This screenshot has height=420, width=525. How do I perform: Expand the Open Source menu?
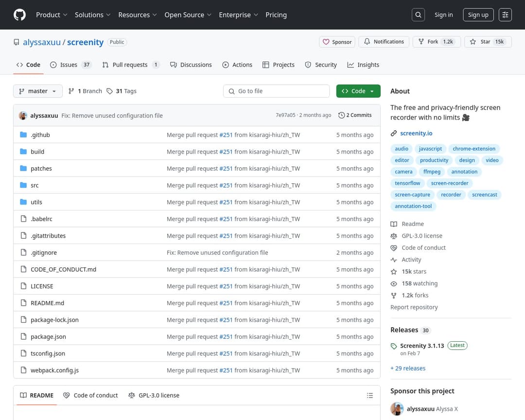[188, 15]
